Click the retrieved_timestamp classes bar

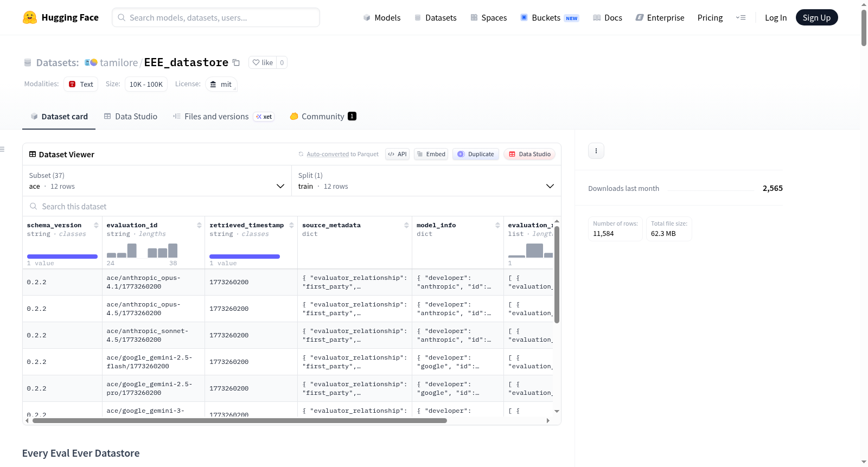[245, 257]
